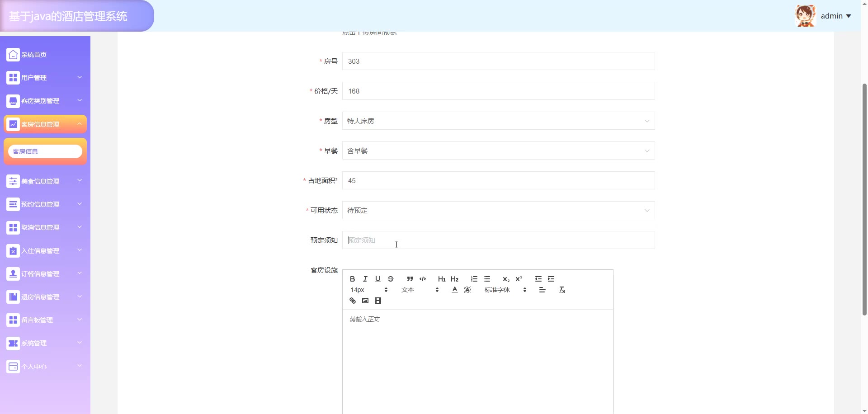This screenshot has height=414, width=868.
Task: Click the admin avatar image
Action: pyautogui.click(x=805, y=16)
